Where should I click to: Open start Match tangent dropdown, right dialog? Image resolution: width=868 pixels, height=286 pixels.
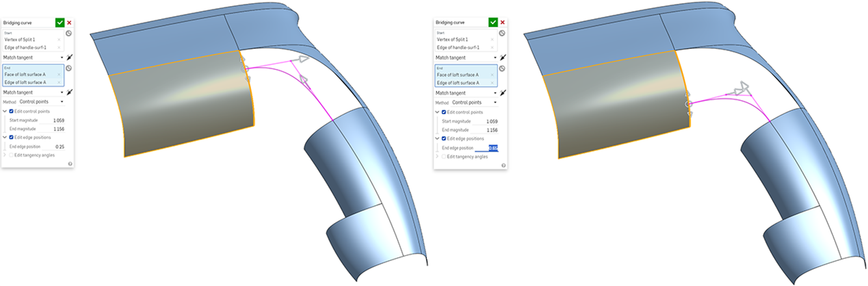[x=466, y=58]
